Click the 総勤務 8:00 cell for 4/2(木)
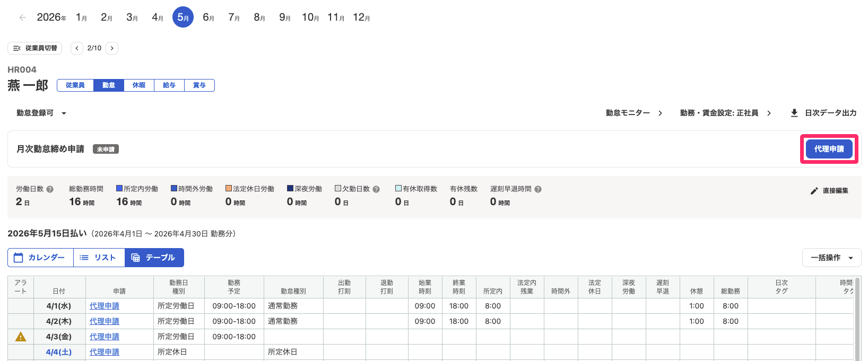The image size is (868, 361). 731,321
